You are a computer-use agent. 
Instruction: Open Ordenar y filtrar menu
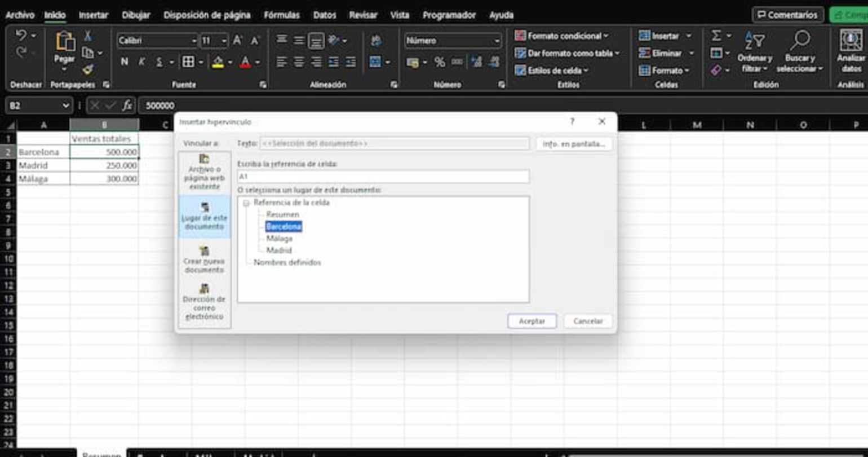755,51
